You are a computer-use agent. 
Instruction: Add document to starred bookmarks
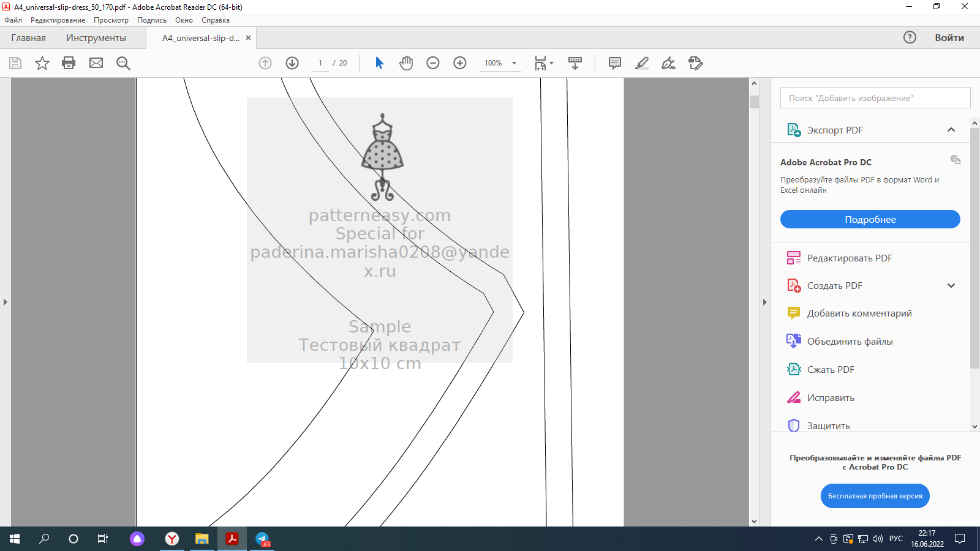coord(42,63)
